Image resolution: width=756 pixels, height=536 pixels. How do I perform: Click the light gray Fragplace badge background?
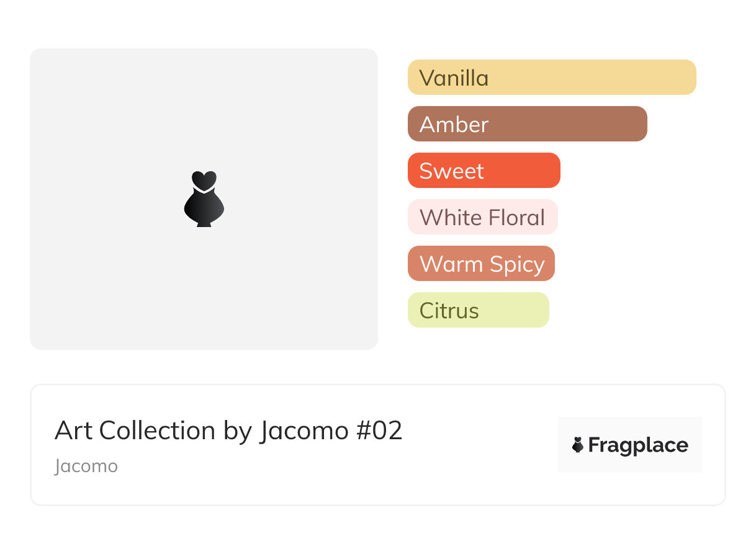pos(630,428)
